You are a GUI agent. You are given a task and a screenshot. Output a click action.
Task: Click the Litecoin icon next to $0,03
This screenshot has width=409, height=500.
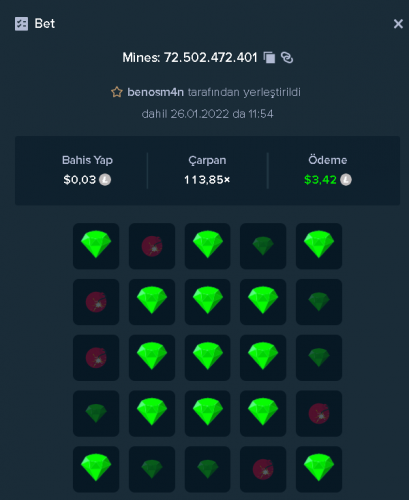pos(105,180)
